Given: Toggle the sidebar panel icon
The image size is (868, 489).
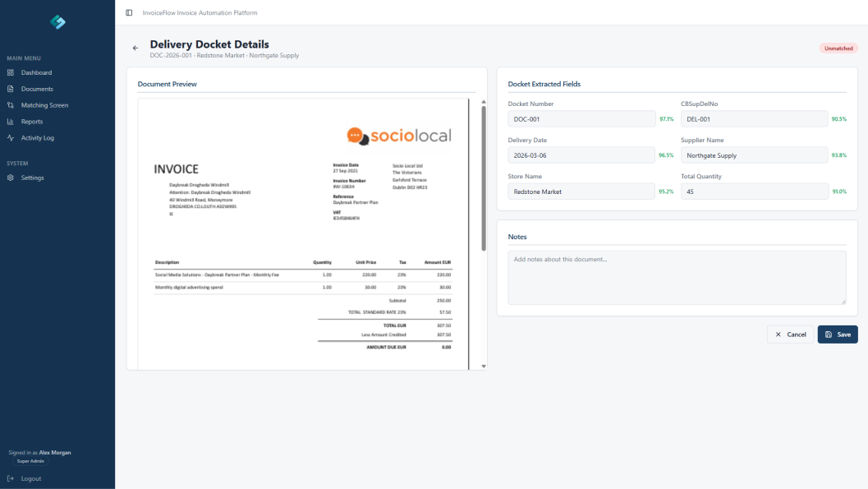Looking at the screenshot, I should pyautogui.click(x=129, y=12).
